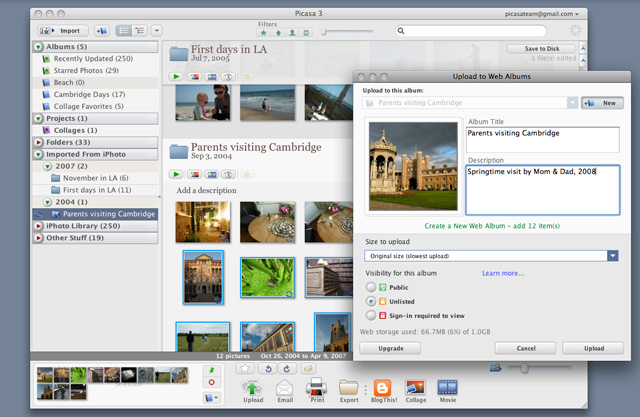Click the search field
The width and height of the screenshot is (640, 417).
(x=470, y=31)
